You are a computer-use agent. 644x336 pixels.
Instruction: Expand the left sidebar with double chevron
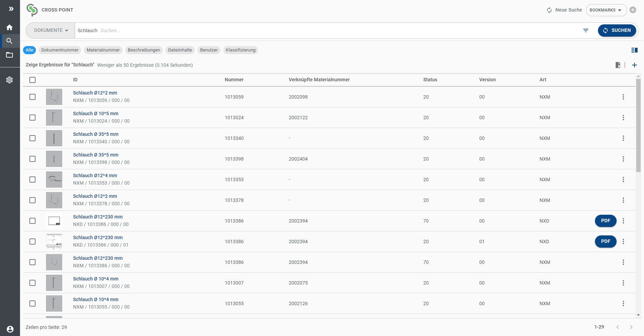(x=11, y=9)
